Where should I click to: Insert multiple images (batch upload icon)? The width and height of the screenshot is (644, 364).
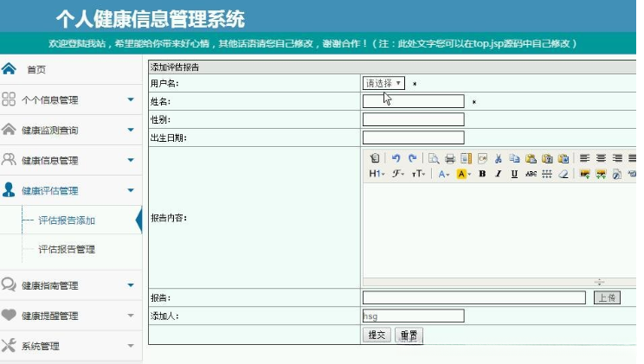(x=601, y=174)
